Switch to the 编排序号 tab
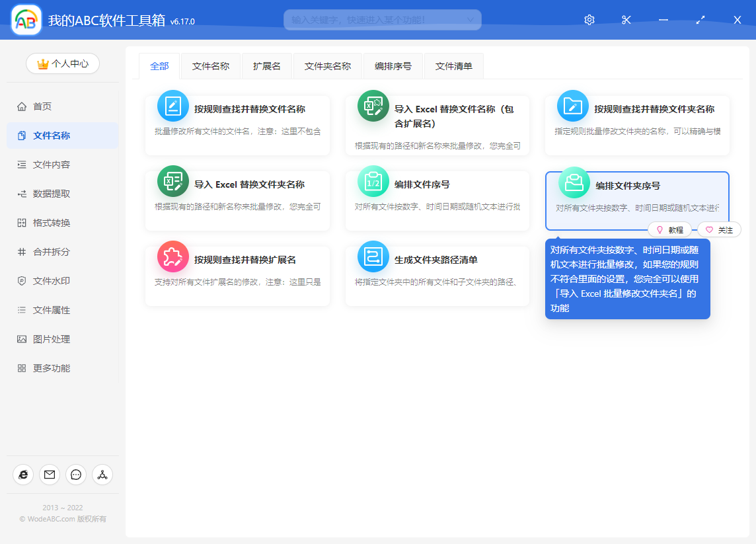The width and height of the screenshot is (756, 544). point(393,66)
